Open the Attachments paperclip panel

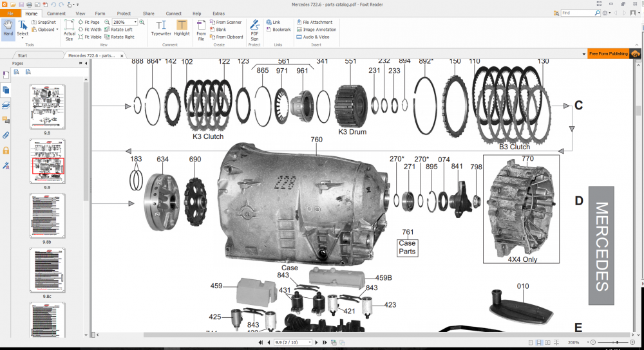point(6,135)
